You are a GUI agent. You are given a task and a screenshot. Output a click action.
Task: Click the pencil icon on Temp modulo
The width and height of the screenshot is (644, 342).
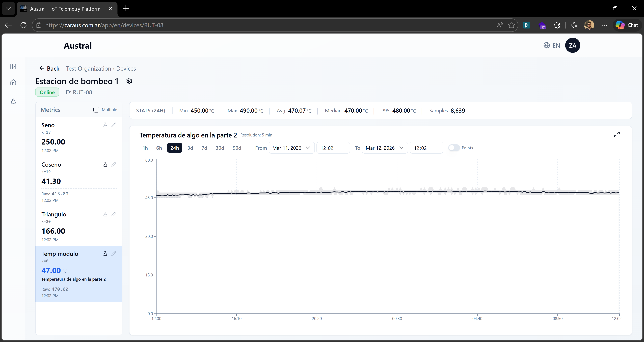point(114,253)
